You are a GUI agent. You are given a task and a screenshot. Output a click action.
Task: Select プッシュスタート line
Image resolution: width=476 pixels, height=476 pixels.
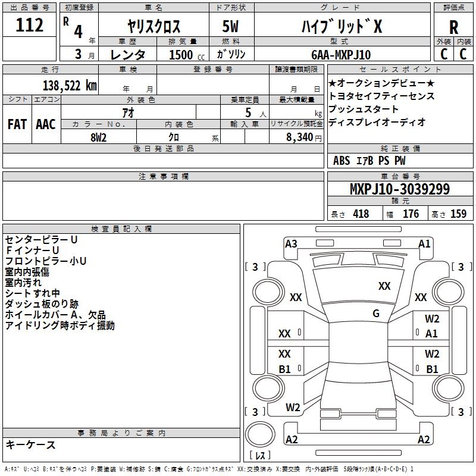pyautogui.click(x=364, y=109)
